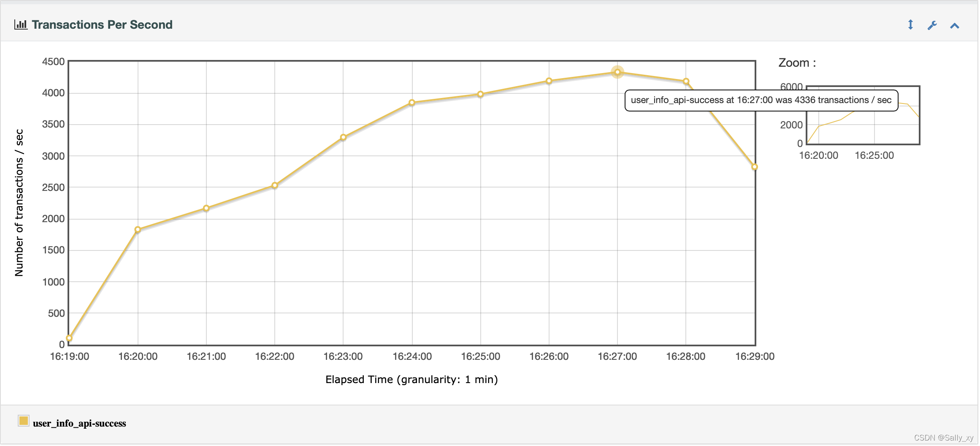Click the data point at 16:25:00
The height and width of the screenshot is (446, 980).
(480, 94)
